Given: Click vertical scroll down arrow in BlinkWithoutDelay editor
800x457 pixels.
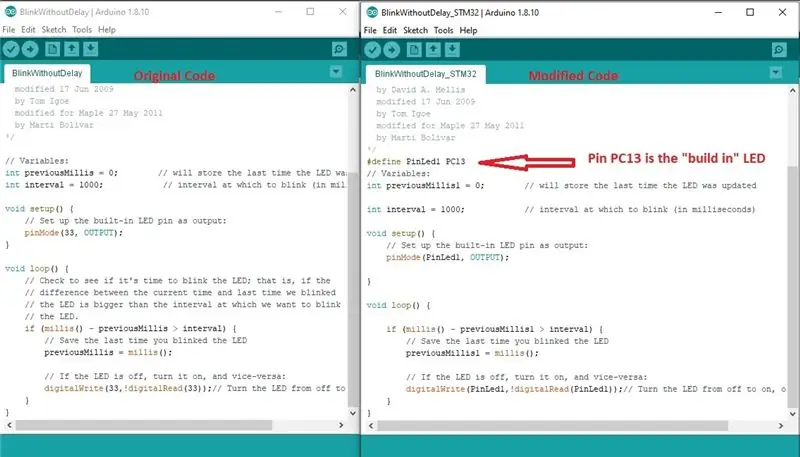Looking at the screenshot, I should 353,413.
